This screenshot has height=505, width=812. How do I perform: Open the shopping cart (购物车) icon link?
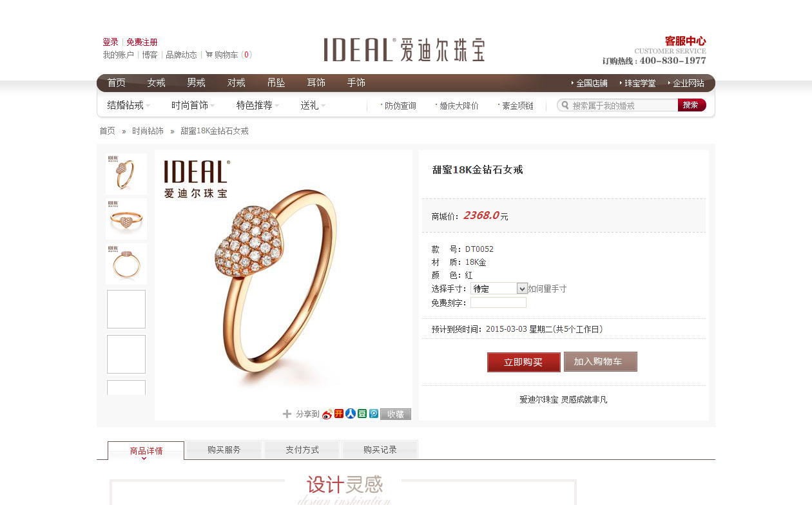click(x=209, y=55)
